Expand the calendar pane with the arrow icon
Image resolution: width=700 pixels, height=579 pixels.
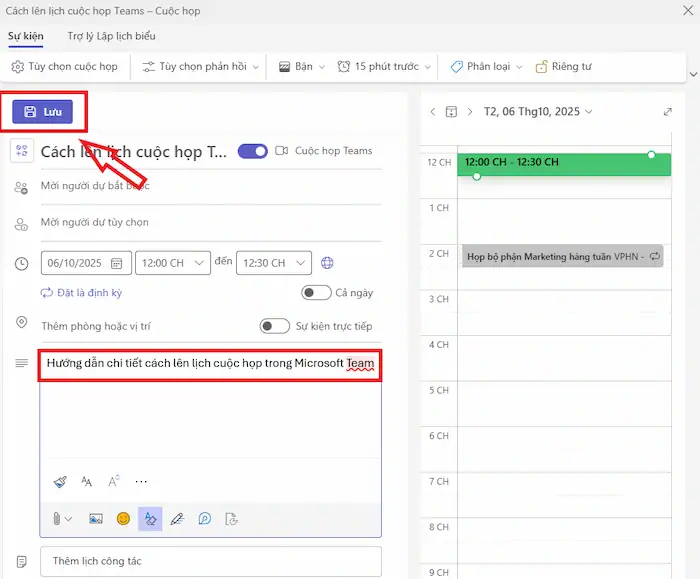click(x=668, y=112)
